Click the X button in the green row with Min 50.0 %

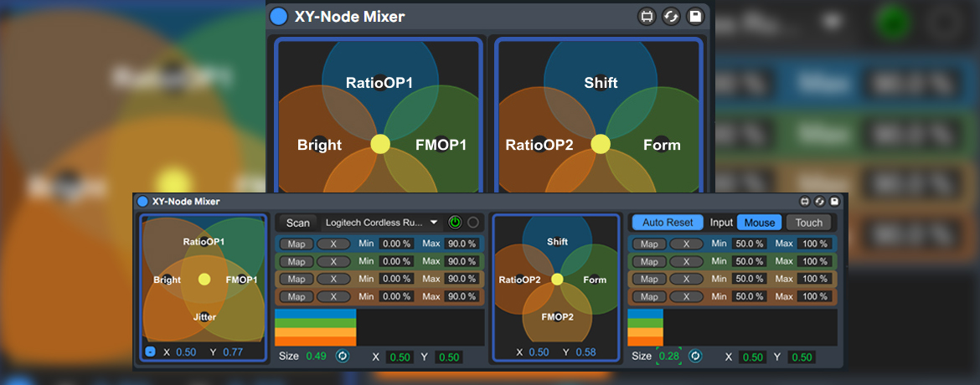click(686, 261)
